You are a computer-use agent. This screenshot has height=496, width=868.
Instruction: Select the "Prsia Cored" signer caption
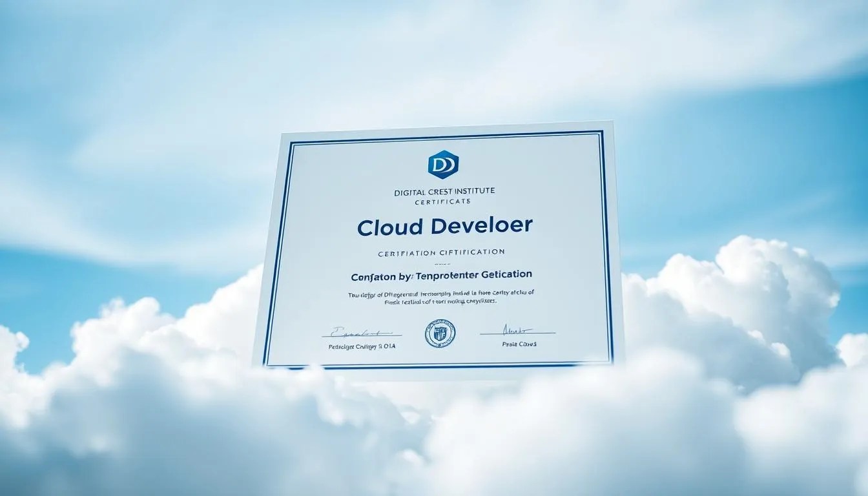coord(519,344)
